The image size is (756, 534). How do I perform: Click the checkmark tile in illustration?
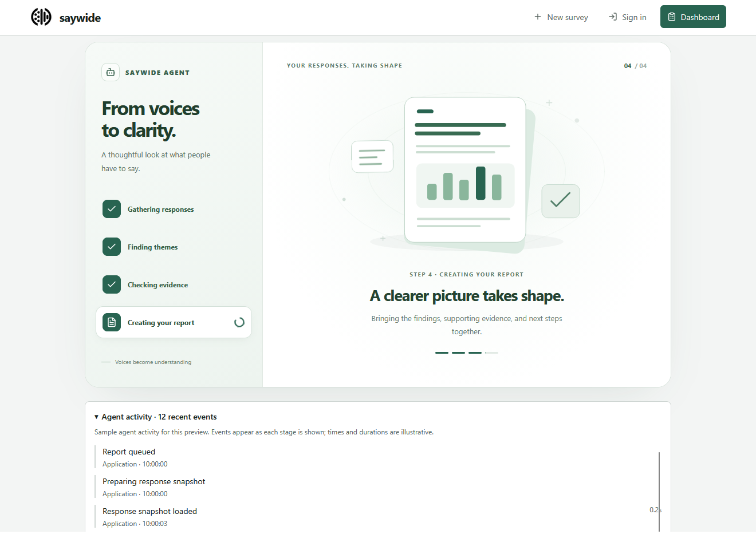[561, 201]
